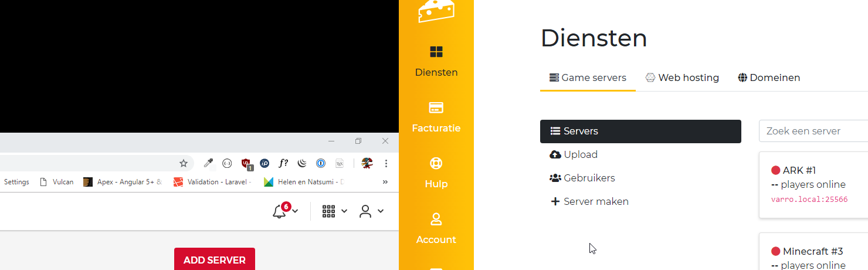The width and height of the screenshot is (868, 270).
Task: Activate the color picker eyedropper extension
Action: [208, 163]
